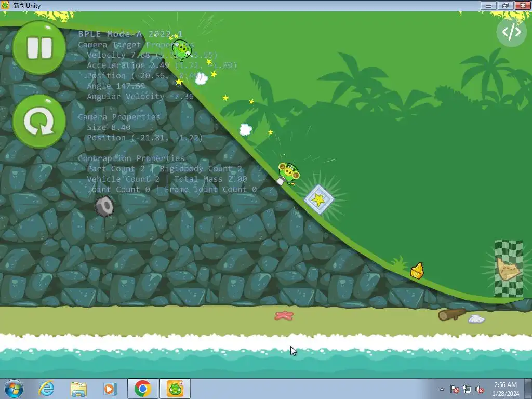Image resolution: width=532 pixels, height=399 pixels.
Task: Show hidden system tray icons
Action: tap(442, 389)
